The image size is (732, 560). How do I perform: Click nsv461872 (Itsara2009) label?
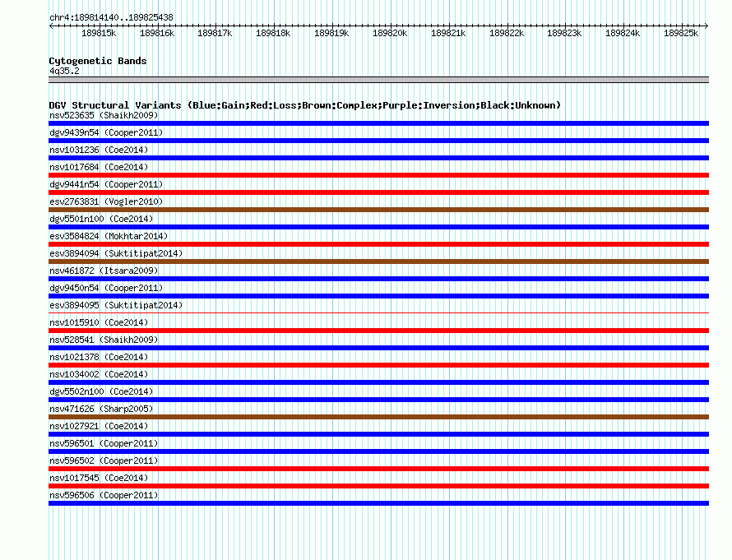[104, 271]
